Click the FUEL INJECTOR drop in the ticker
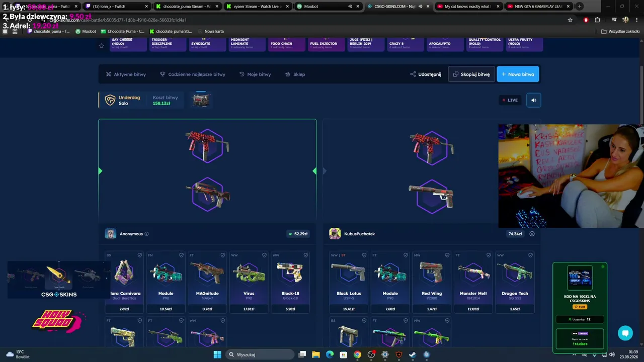Screen dimensions: 644x362 (326, 44)
